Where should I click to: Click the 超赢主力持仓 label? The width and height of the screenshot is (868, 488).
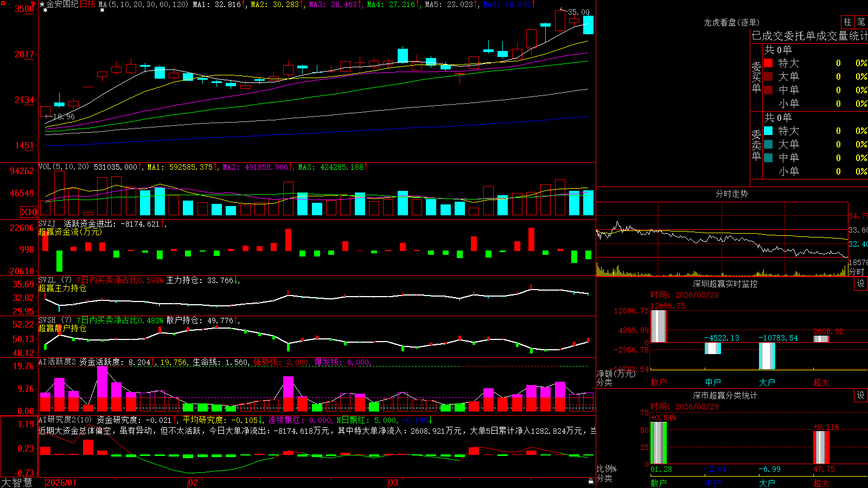pyautogui.click(x=62, y=288)
